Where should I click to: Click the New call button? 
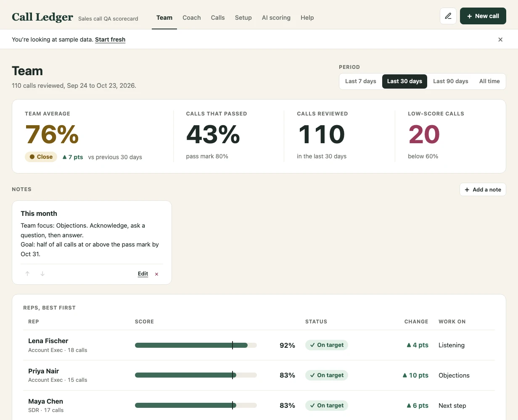[x=483, y=16]
